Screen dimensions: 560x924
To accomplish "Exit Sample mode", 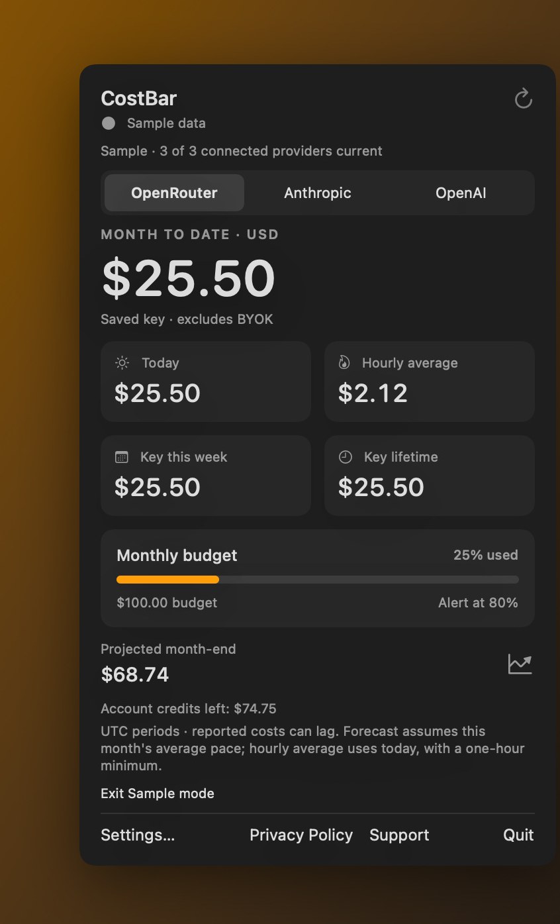I will 158,794.
